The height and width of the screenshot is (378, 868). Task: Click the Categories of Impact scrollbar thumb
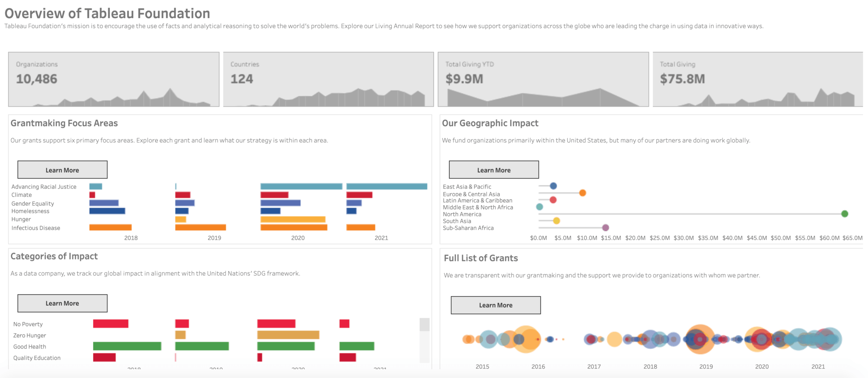(x=424, y=325)
